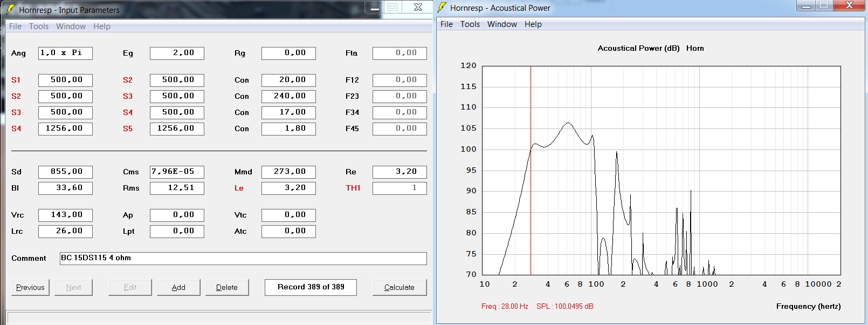Select the Re field
This screenshot has height=325, width=868.
tap(399, 172)
